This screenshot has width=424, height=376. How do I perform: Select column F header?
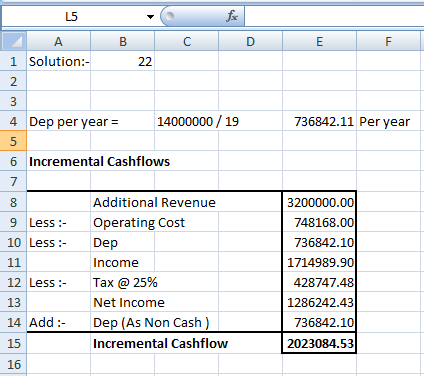tap(388, 41)
